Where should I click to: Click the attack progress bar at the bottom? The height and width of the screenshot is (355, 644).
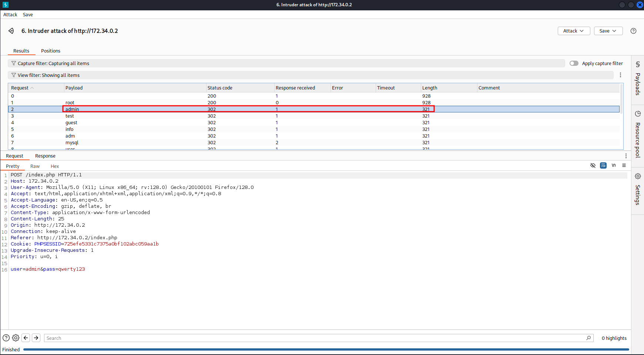coord(326,349)
